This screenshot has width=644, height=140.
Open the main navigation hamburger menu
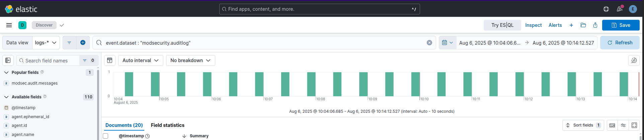point(9,25)
